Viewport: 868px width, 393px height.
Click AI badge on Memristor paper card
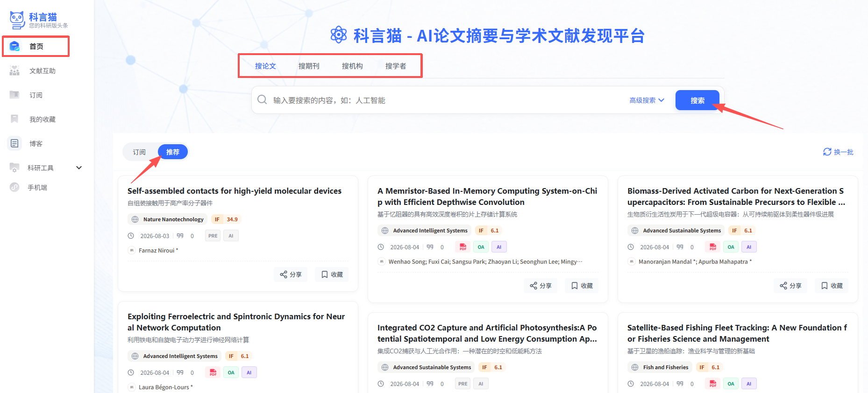coord(498,247)
